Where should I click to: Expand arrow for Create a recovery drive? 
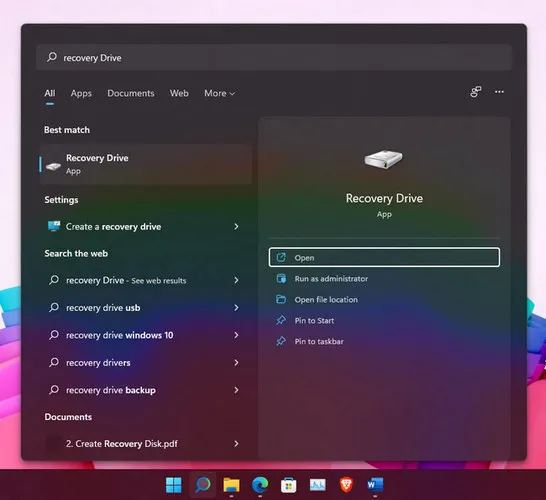(x=236, y=227)
